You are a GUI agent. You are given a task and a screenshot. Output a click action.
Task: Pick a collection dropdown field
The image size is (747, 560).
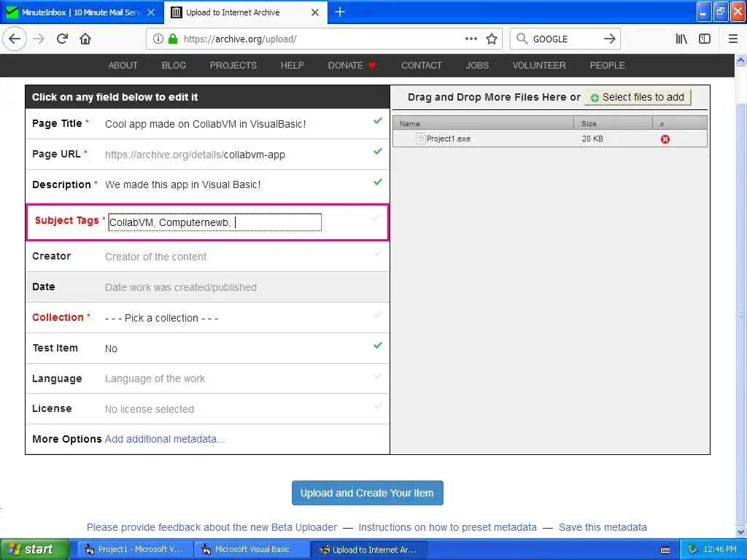pos(161,318)
